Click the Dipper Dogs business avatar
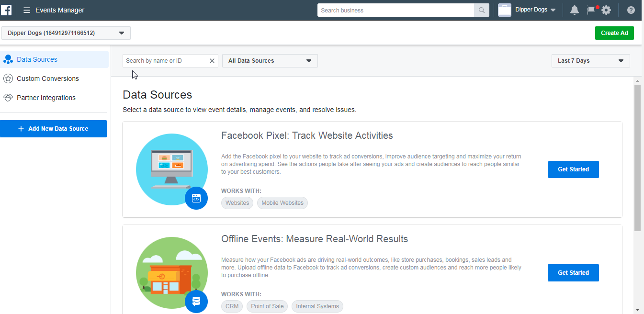Image resolution: width=644 pixels, height=314 pixels. click(x=505, y=10)
